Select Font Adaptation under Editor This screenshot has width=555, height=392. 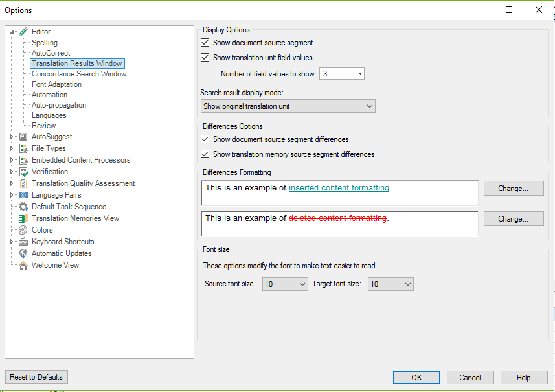56,84
